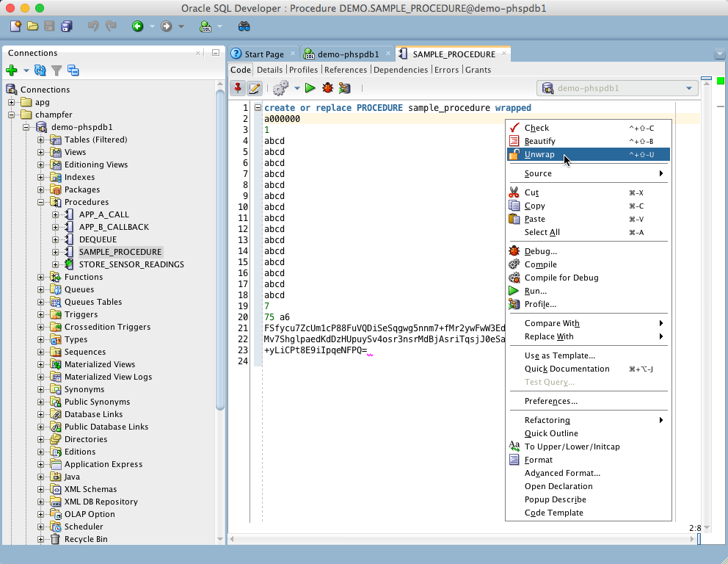Open the demo-phspdb1 connection combo box
Viewport: 728px width, 564px height.
[x=617, y=88]
